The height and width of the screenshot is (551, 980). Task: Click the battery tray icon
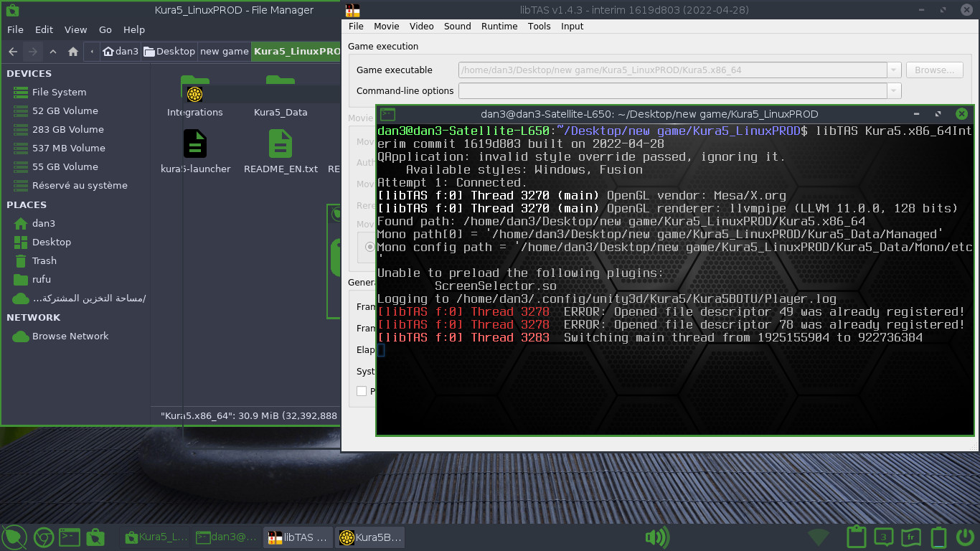tap(938, 537)
